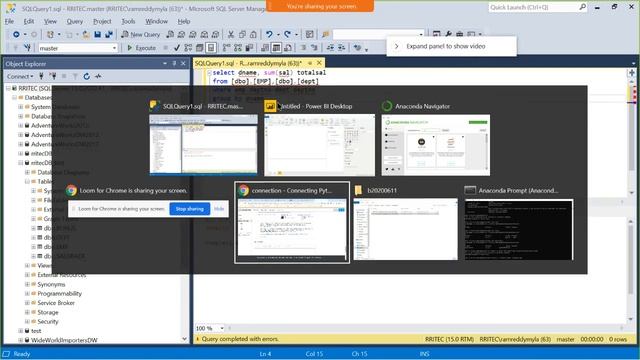
Task: Open the master database dropdown
Action: tap(114, 48)
